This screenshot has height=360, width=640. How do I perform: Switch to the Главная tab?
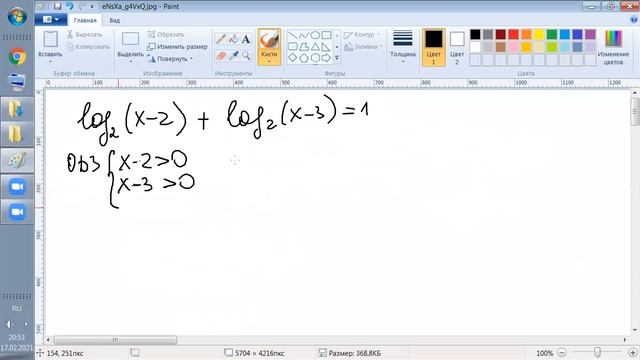tap(85, 20)
